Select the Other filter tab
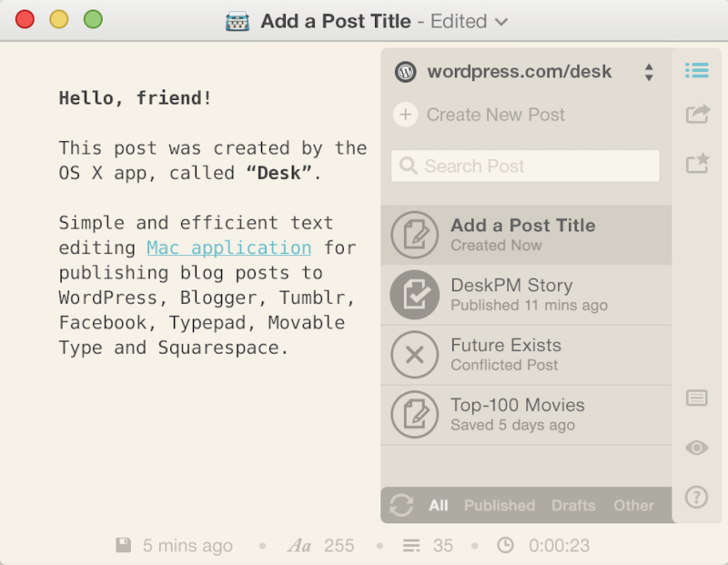The height and width of the screenshot is (565, 728). 633,505
